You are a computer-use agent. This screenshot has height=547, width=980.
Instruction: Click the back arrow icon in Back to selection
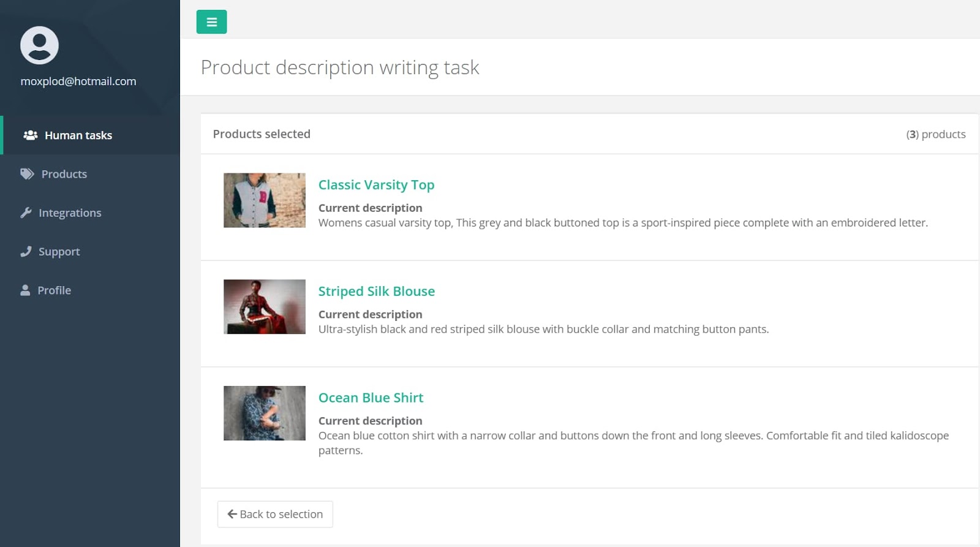tap(232, 514)
